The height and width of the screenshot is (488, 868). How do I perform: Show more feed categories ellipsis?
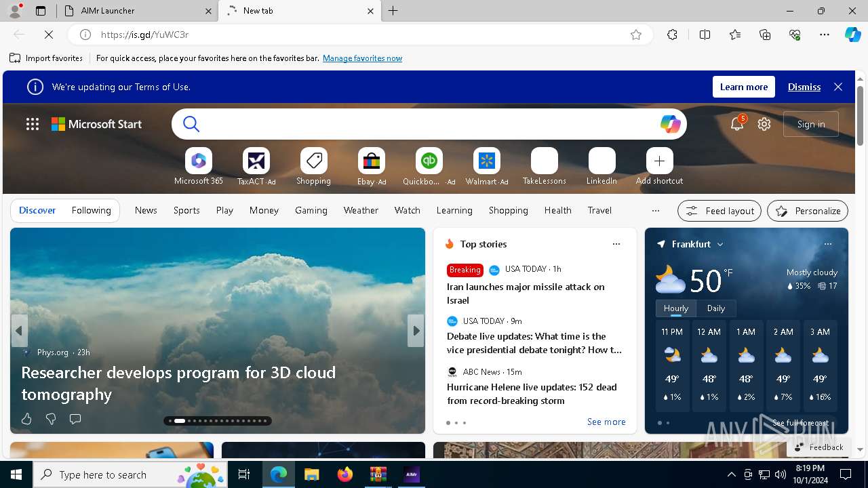click(x=655, y=211)
